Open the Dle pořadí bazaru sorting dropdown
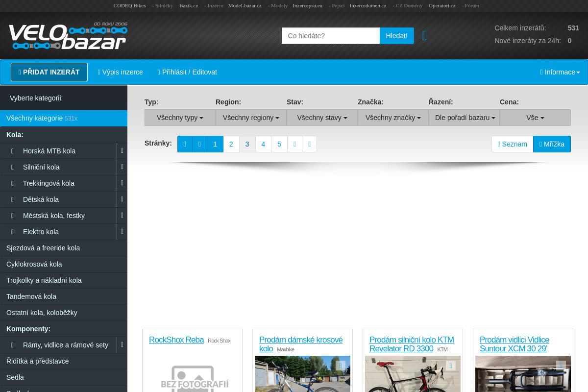The height and width of the screenshot is (392, 588). tap(464, 118)
